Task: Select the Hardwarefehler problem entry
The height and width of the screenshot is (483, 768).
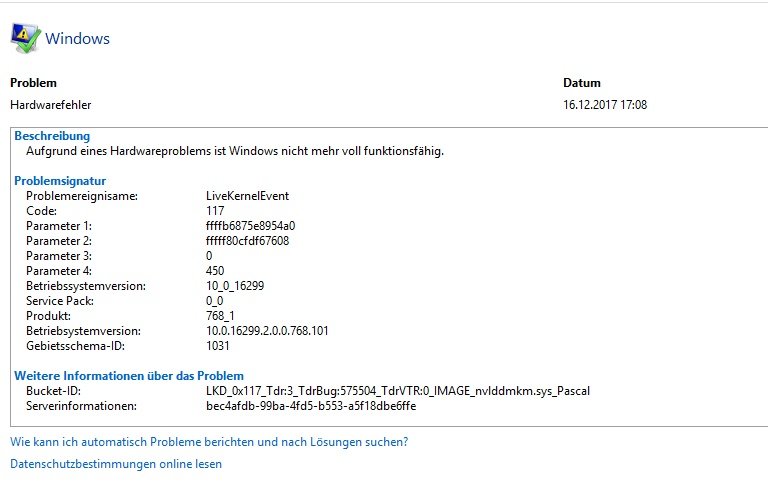Action: 50,105
